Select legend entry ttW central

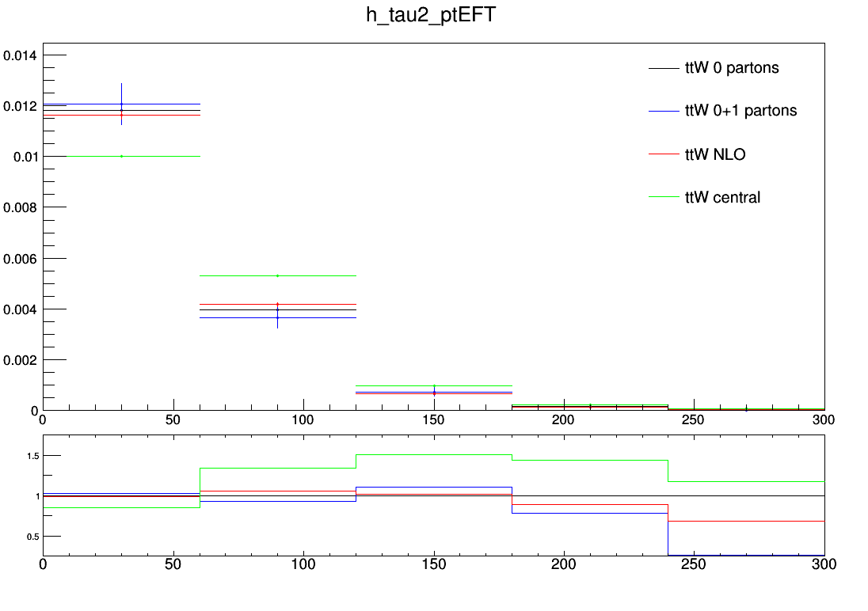pyautogui.click(x=722, y=197)
